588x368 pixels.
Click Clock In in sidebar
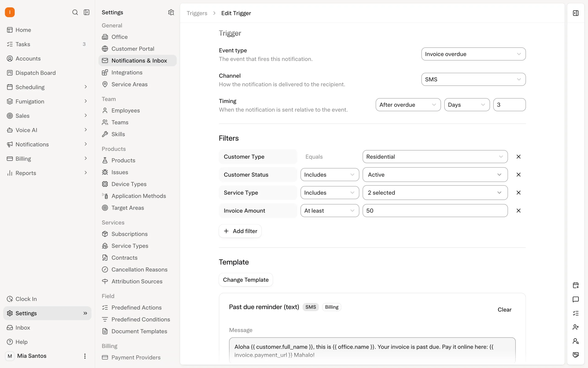[x=47, y=299]
